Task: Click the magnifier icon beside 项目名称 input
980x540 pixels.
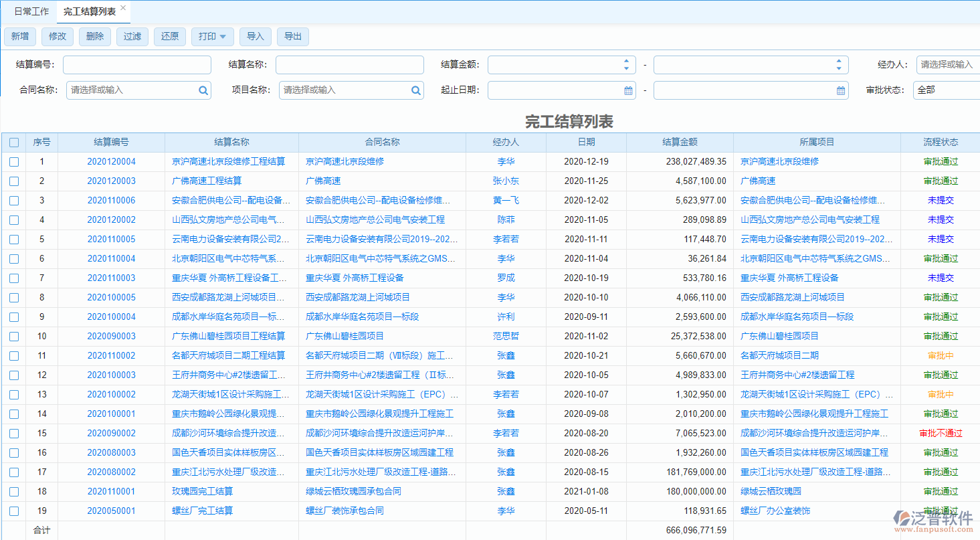Action: coord(416,90)
